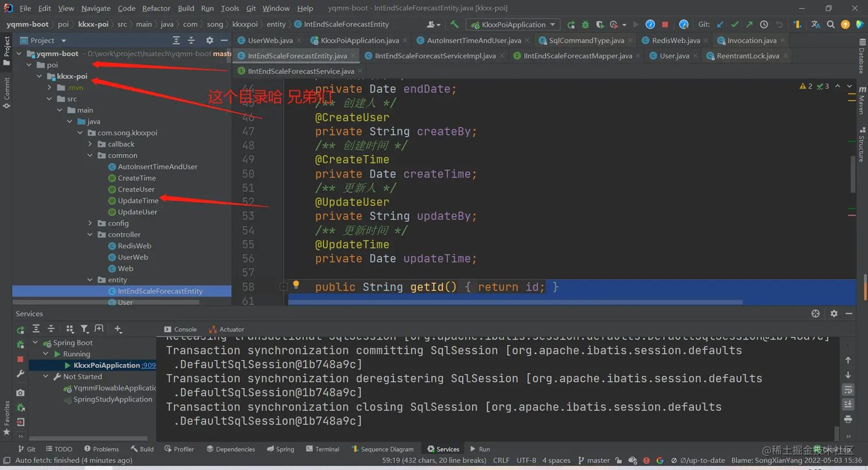Expand the callback package
This screenshot has height=470, width=868.
coord(90,144)
